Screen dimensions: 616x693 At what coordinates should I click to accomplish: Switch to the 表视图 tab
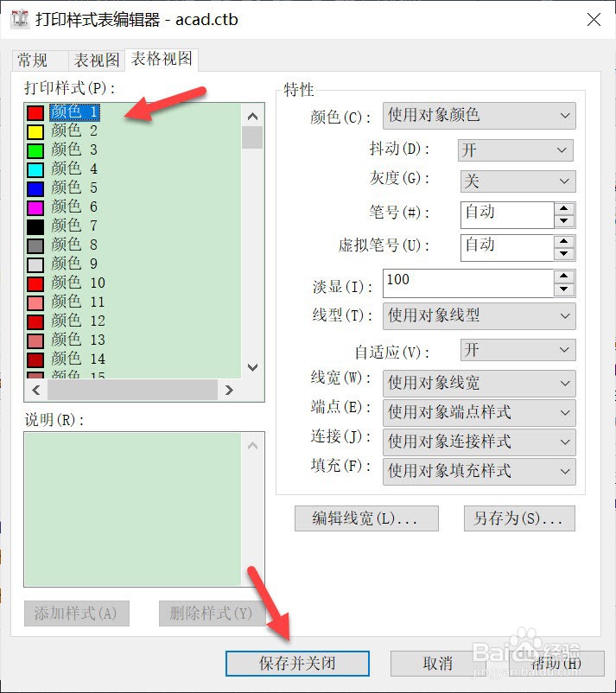pos(97,60)
